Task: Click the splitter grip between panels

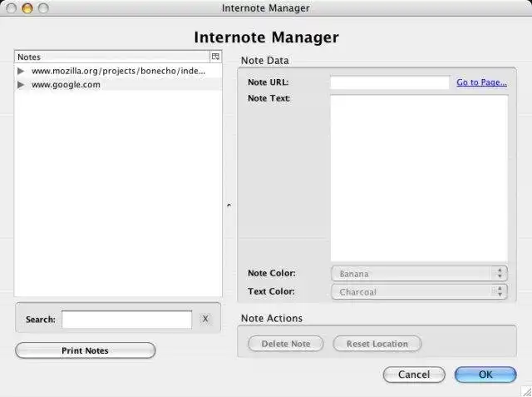Action: tap(229, 205)
